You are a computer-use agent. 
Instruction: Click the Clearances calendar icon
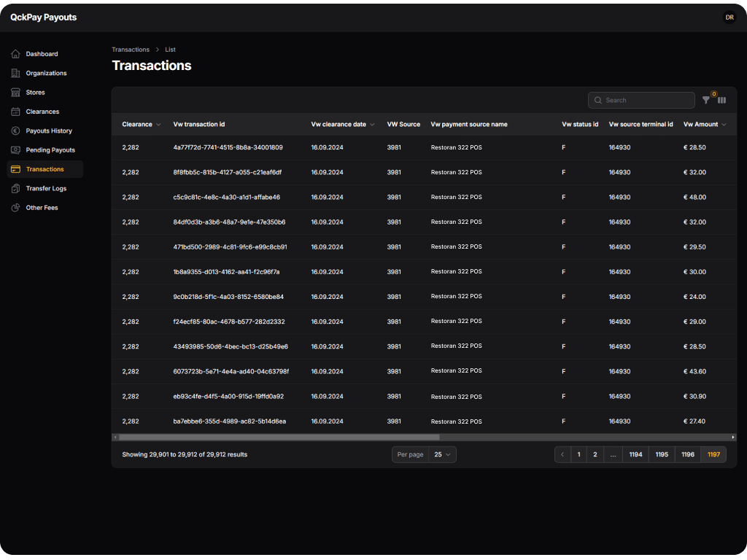tap(16, 112)
